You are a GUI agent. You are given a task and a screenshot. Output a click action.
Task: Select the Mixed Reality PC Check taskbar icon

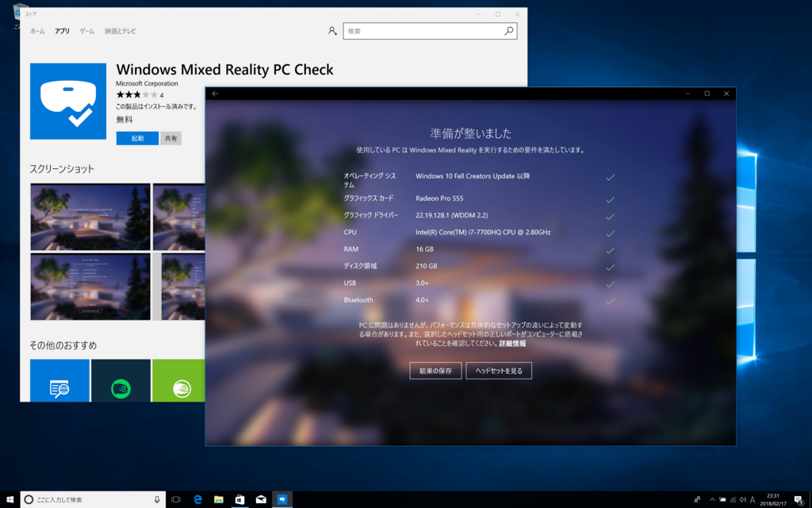282,500
